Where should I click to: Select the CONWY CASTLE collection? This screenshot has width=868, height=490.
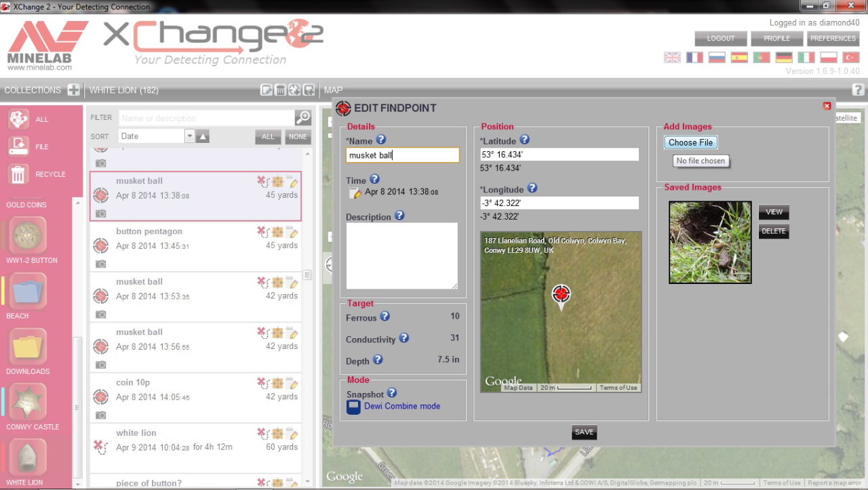click(28, 403)
